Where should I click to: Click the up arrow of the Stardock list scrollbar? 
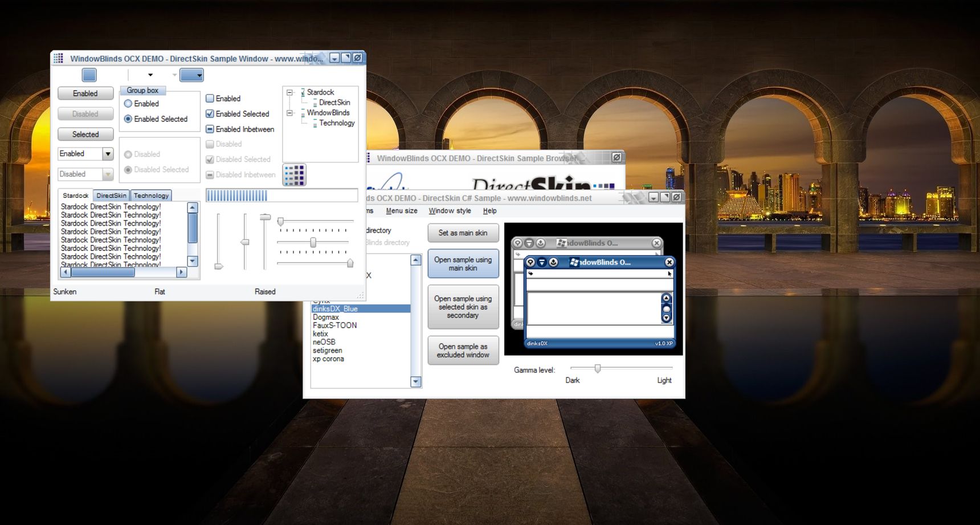pyautogui.click(x=193, y=207)
